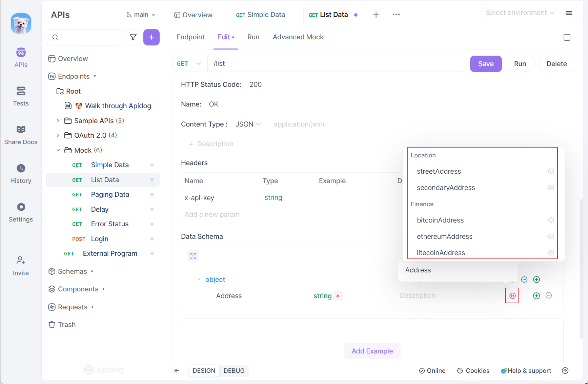The height and width of the screenshot is (384, 588).
Task: Click the purple plus add button
Action: tap(151, 37)
